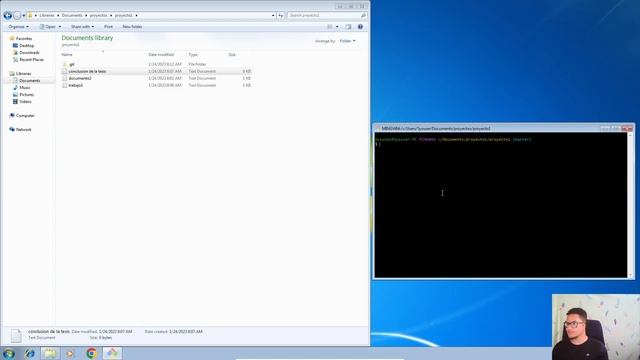
Task: Click the magnifier icon in search box
Action: coord(363,15)
